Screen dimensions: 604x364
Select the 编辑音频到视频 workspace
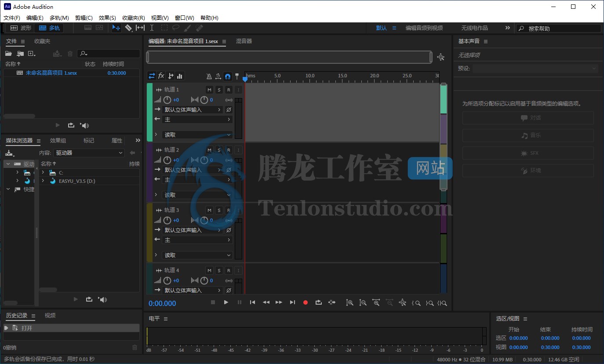(x=424, y=28)
